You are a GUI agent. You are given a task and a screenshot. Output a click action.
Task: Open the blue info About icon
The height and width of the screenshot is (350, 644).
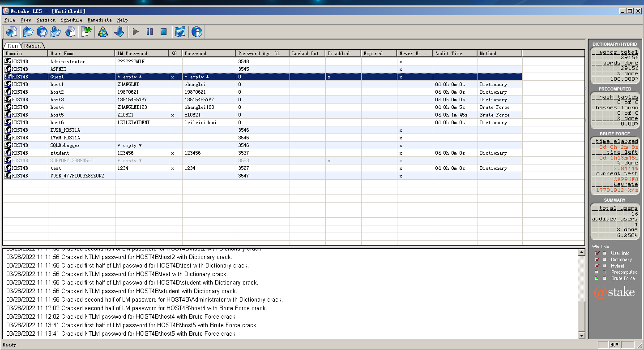pos(197,32)
